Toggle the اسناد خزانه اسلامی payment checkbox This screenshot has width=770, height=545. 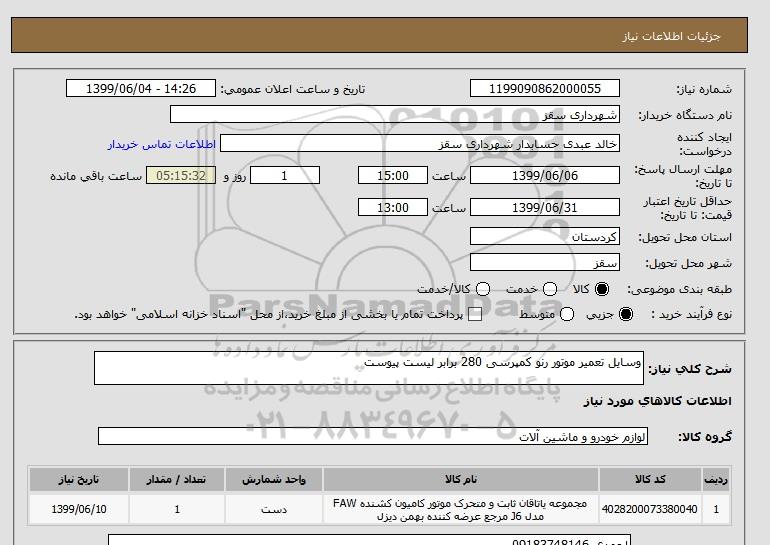475,314
